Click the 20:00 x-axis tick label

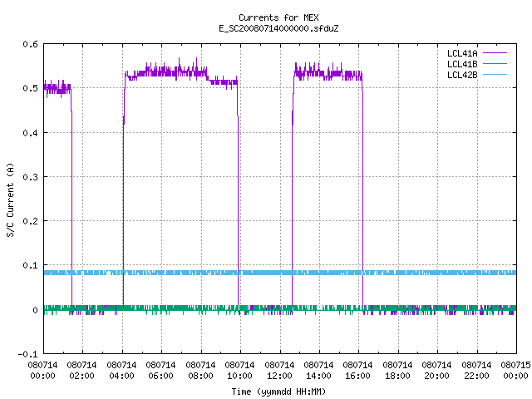[x=436, y=376]
